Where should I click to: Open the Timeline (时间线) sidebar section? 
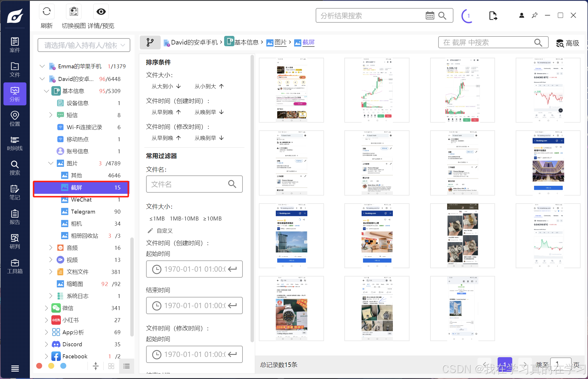click(15, 143)
